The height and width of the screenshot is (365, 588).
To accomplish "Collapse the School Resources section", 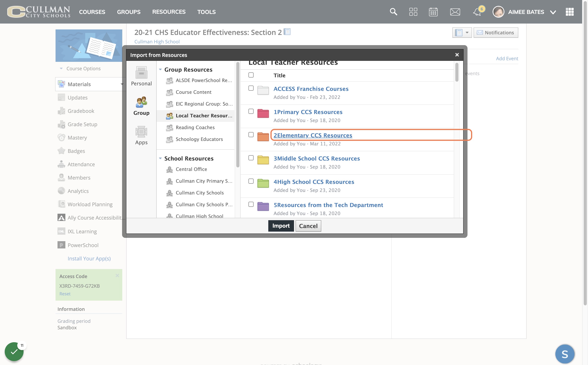I will coord(160,158).
